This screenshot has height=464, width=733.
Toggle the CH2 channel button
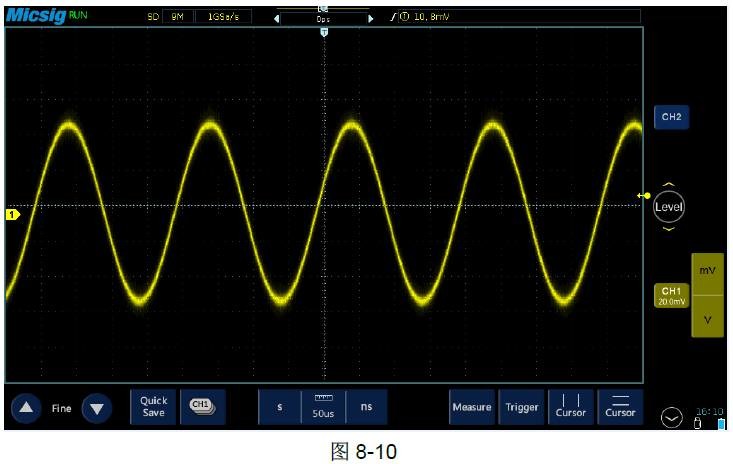coord(671,117)
